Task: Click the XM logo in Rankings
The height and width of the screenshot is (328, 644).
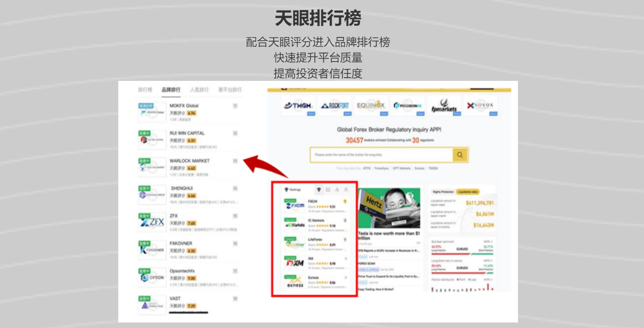Action: click(295, 263)
